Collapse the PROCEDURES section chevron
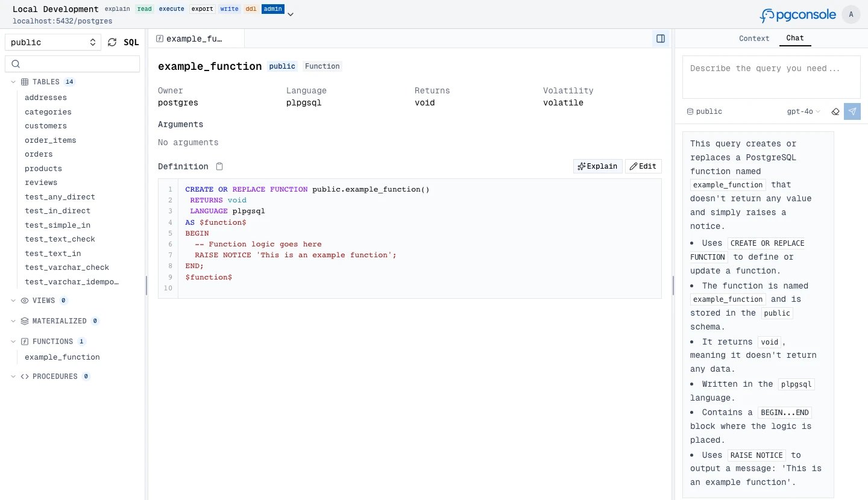This screenshot has height=500, width=868. pyautogui.click(x=13, y=377)
